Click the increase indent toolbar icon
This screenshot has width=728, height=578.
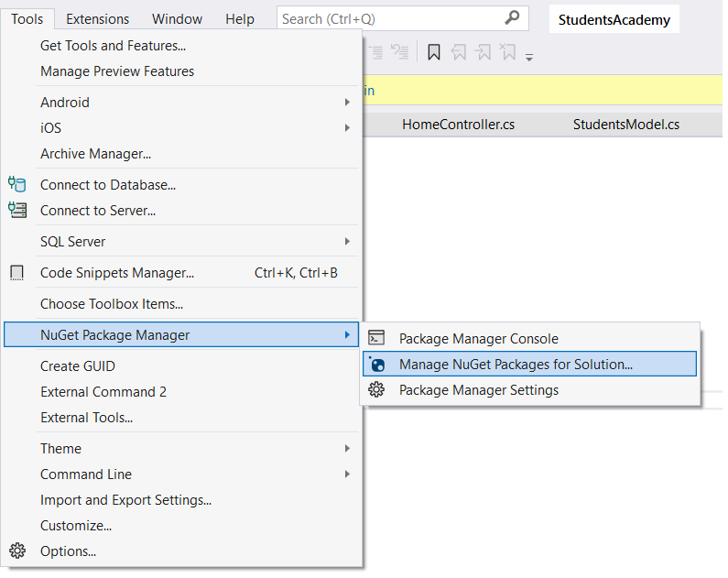pyautogui.click(x=375, y=52)
